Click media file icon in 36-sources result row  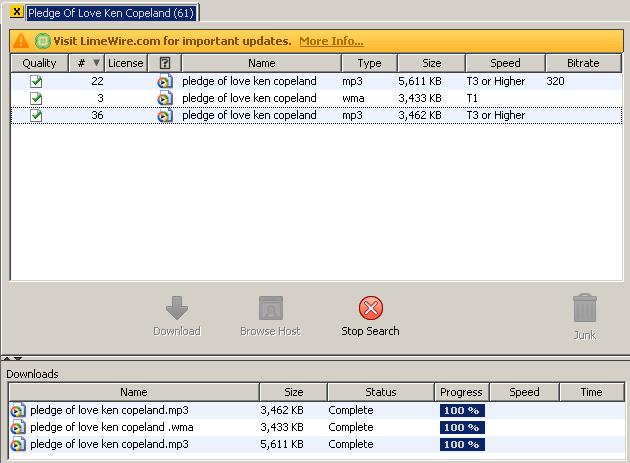click(165, 116)
